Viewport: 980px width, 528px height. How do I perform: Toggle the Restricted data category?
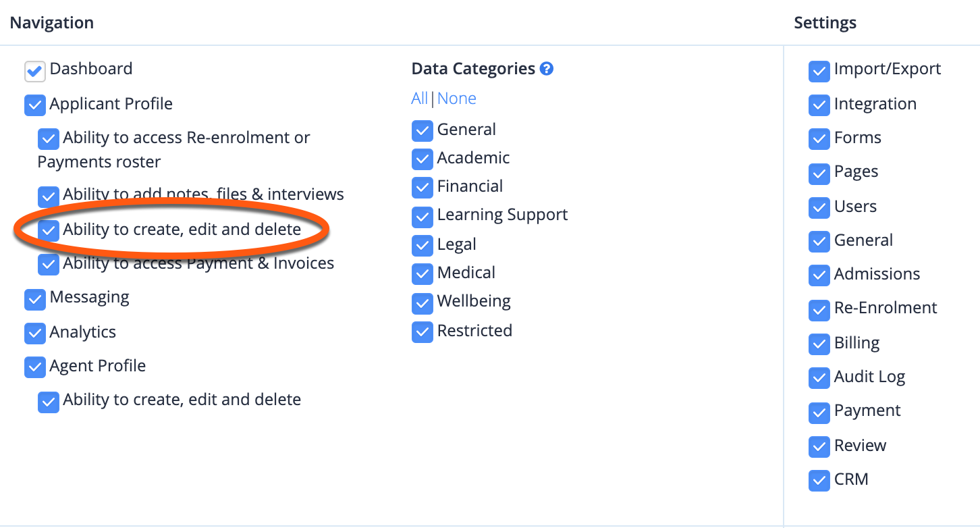click(x=422, y=332)
